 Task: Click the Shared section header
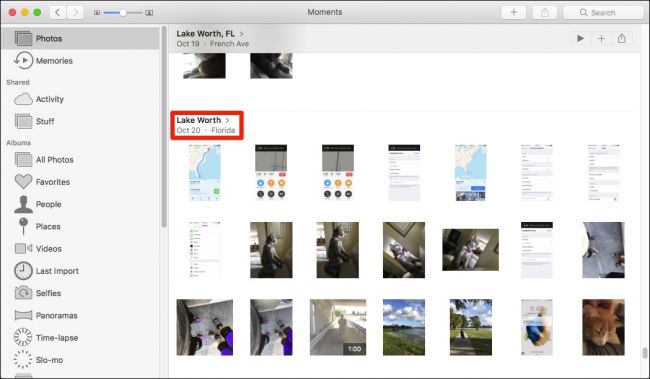point(18,82)
